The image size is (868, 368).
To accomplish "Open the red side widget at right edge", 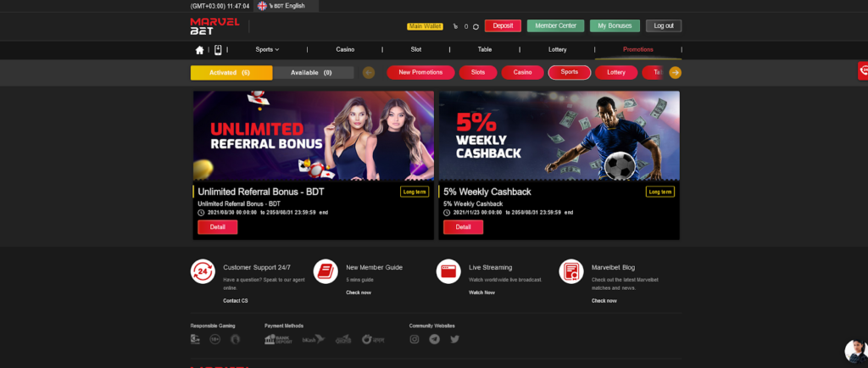I will click(862, 71).
